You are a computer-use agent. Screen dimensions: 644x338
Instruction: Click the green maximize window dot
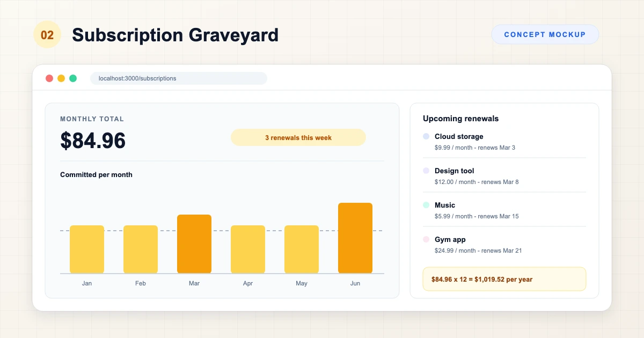point(73,78)
